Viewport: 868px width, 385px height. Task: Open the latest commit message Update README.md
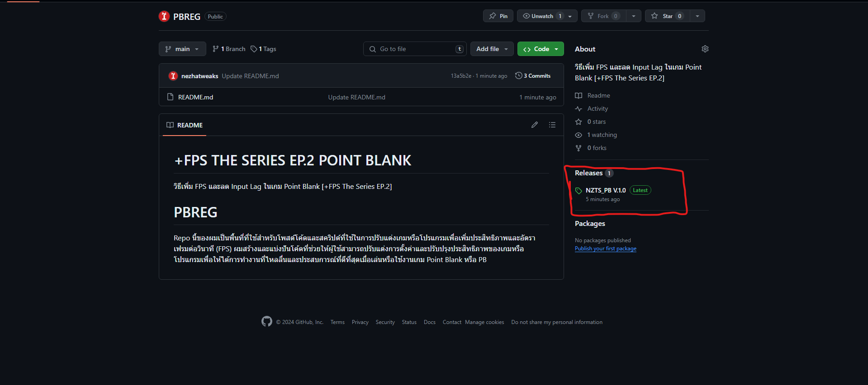click(250, 76)
